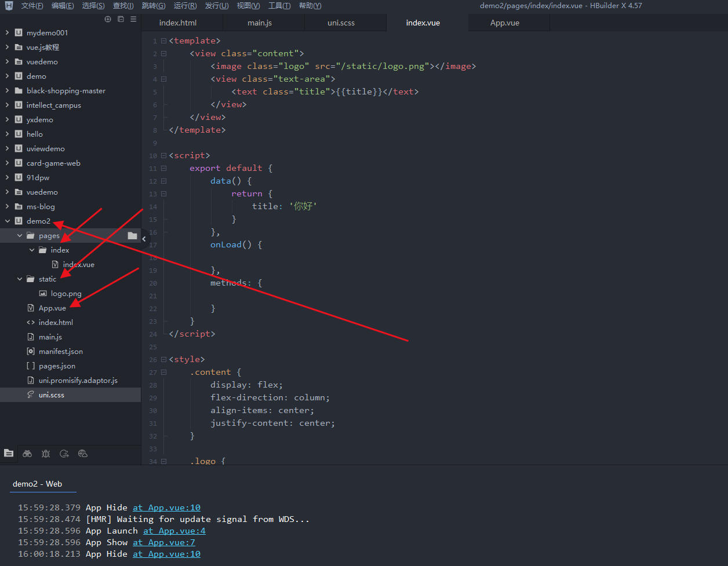Select the uviewdemo project row
Image resolution: width=728 pixels, height=566 pixels.
click(x=70, y=149)
